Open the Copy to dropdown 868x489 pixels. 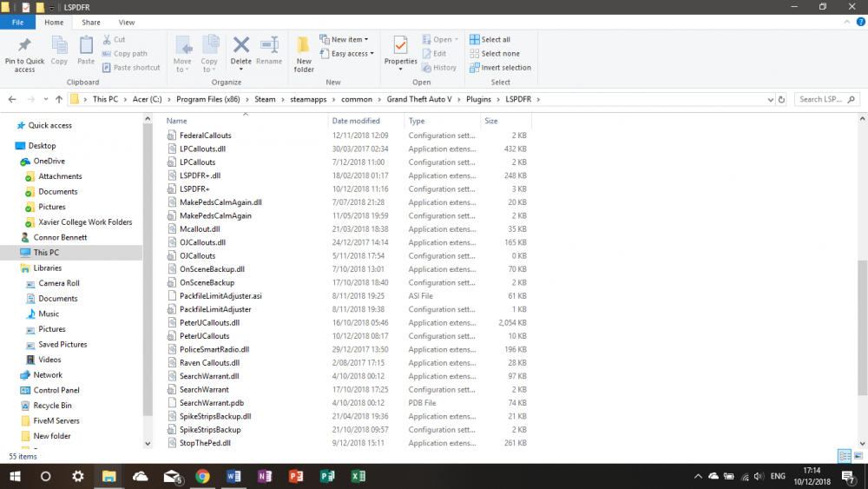coord(209,54)
